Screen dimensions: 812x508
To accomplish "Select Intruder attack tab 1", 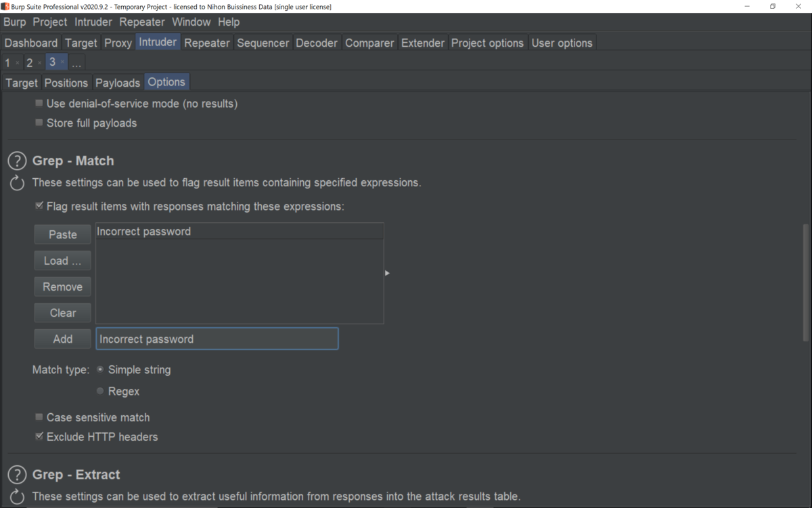I will [8, 63].
